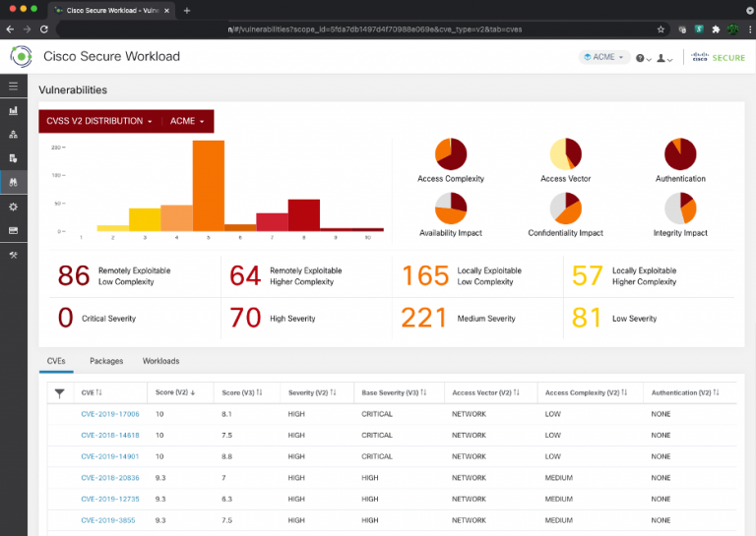
Task: Open the user profile dropdown
Action: (664, 58)
